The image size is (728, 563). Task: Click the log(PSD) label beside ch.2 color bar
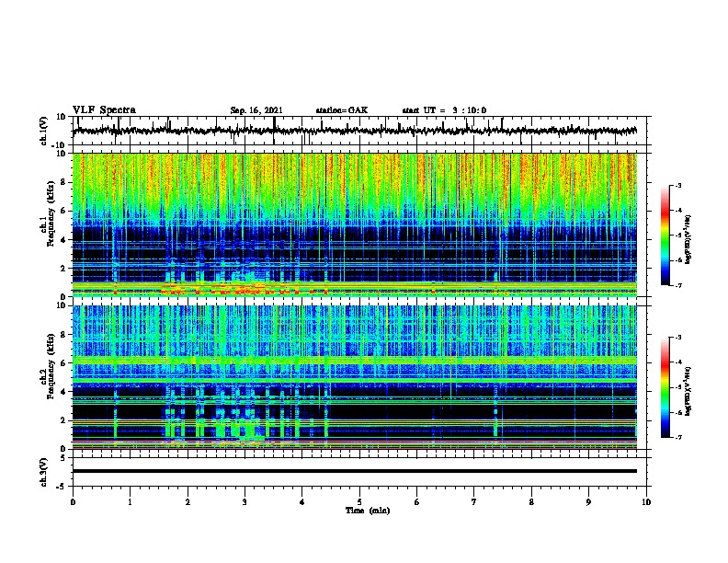click(688, 392)
